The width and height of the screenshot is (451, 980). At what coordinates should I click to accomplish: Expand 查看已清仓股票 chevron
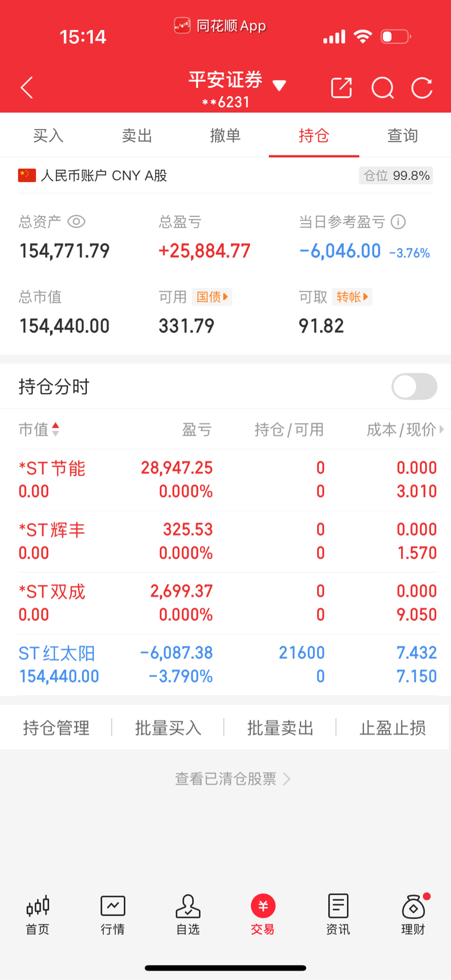click(x=287, y=779)
